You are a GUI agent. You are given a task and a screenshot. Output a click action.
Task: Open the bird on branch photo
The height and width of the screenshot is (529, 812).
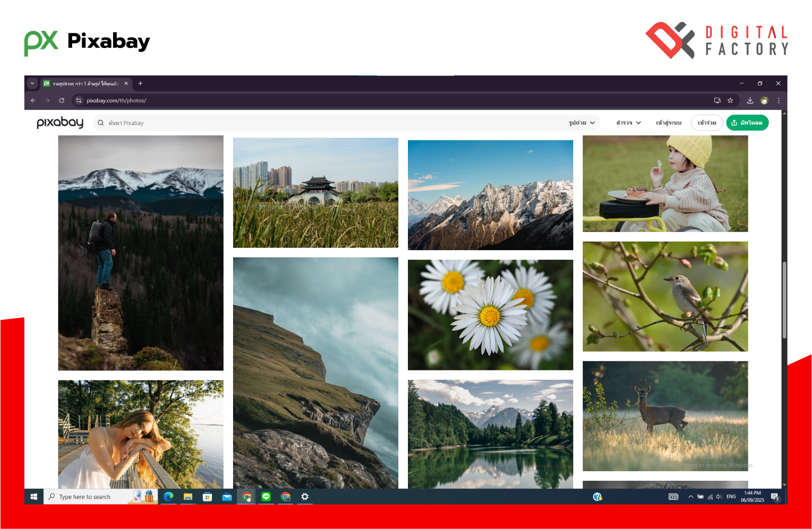click(665, 296)
